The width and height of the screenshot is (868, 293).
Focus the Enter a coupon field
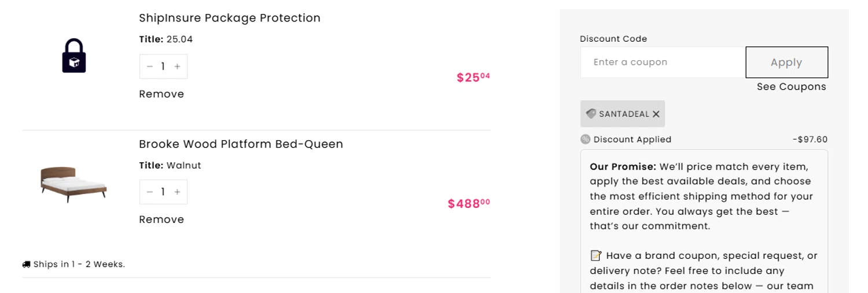tap(663, 62)
